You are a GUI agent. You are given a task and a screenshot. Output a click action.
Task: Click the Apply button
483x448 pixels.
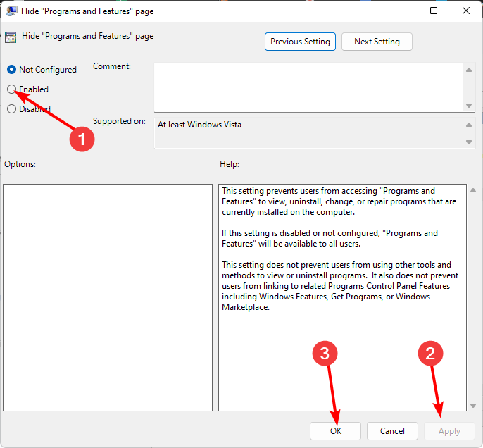tap(449, 431)
